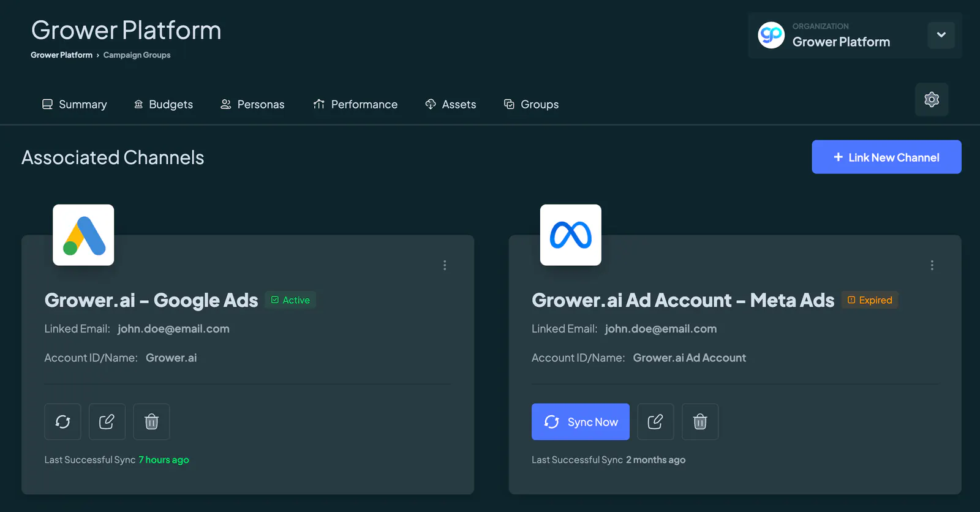Viewport: 980px width, 512px height.
Task: Switch to the Budgets tab
Action: pyautogui.click(x=164, y=104)
